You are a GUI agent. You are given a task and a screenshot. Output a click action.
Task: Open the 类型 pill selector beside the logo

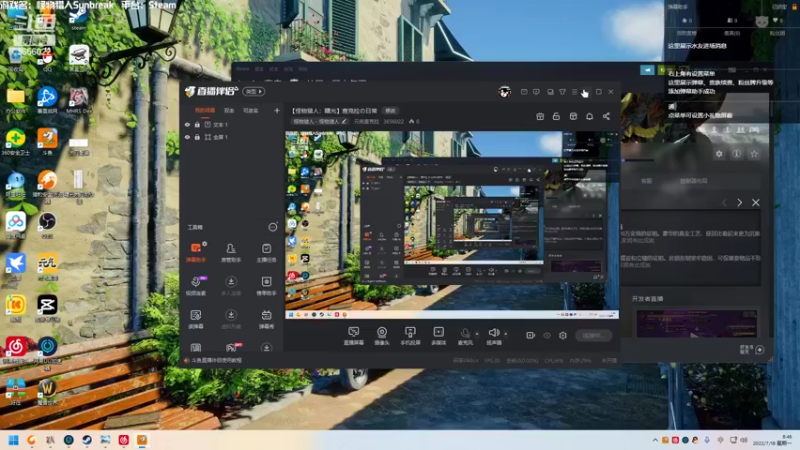pyautogui.click(x=254, y=91)
